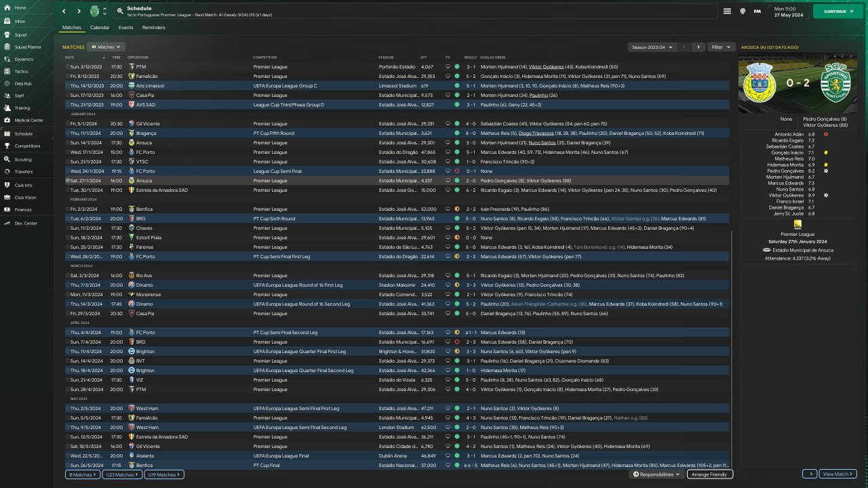Image resolution: width=868 pixels, height=488 pixels.
Task: Open the Season 2023/24 dropdown
Action: coord(652,47)
